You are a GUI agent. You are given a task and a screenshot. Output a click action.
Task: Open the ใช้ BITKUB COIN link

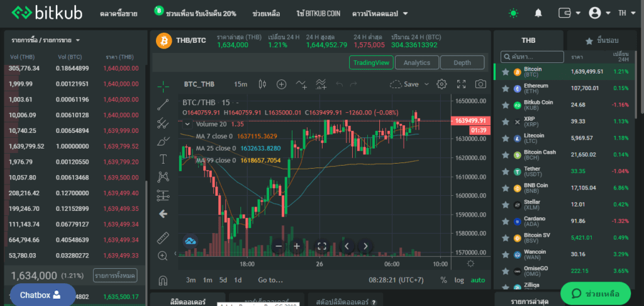(318, 14)
